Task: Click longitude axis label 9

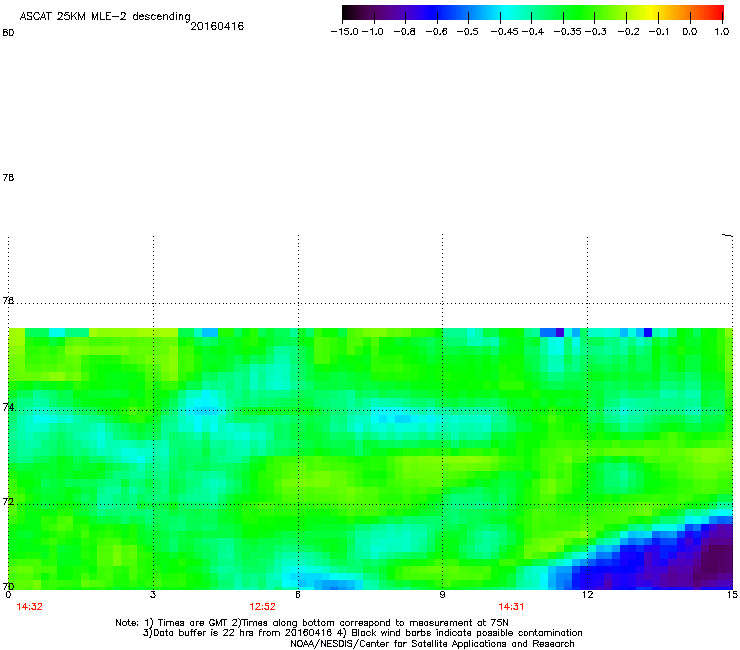Action: [442, 595]
